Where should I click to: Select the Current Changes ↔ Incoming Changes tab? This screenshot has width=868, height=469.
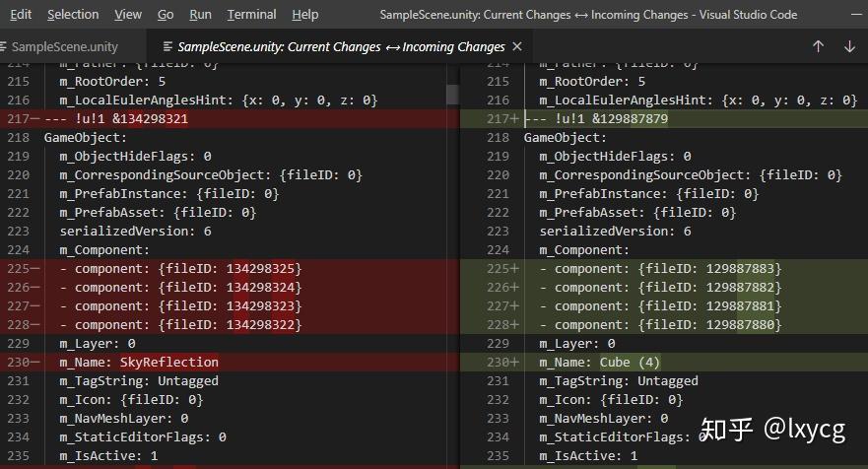point(341,46)
